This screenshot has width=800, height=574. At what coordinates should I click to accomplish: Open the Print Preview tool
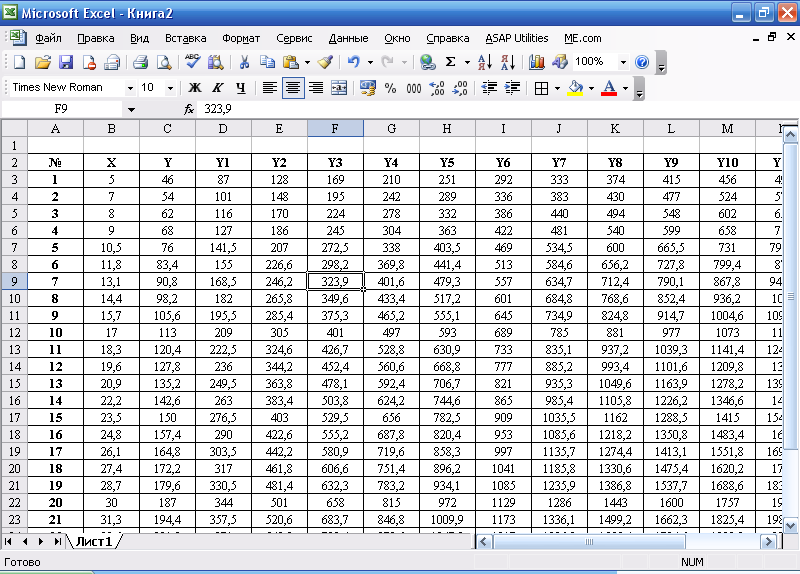point(163,62)
